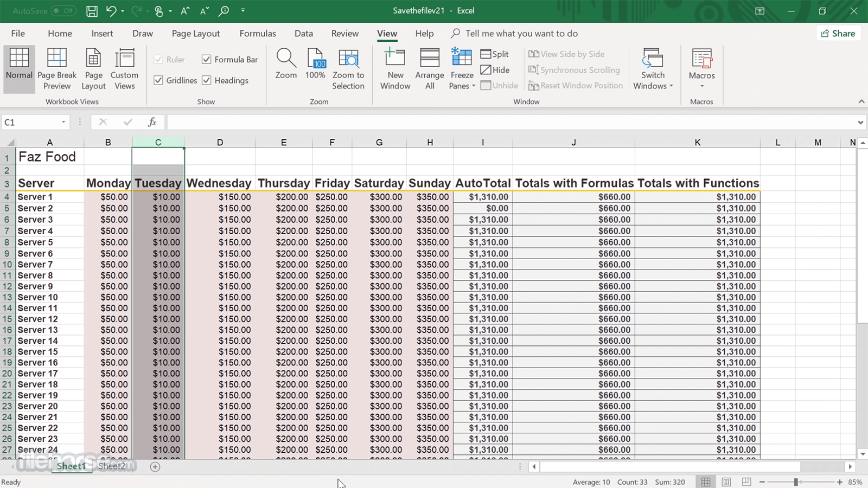The image size is (868, 488).
Task: Set zoom to 100% icon
Action: [315, 64]
